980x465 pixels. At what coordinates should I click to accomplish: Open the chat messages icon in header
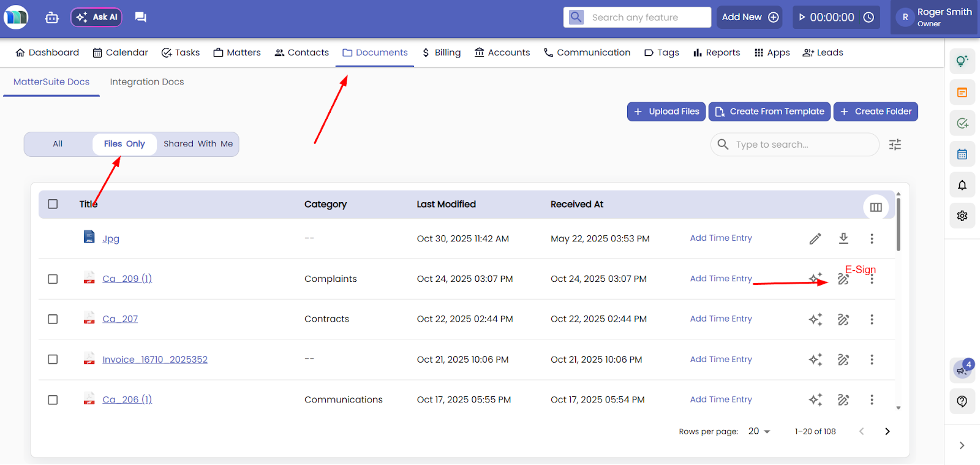coord(140,17)
